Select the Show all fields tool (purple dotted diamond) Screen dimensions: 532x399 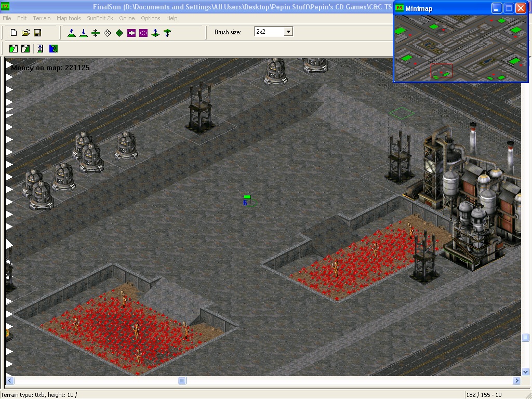point(143,33)
